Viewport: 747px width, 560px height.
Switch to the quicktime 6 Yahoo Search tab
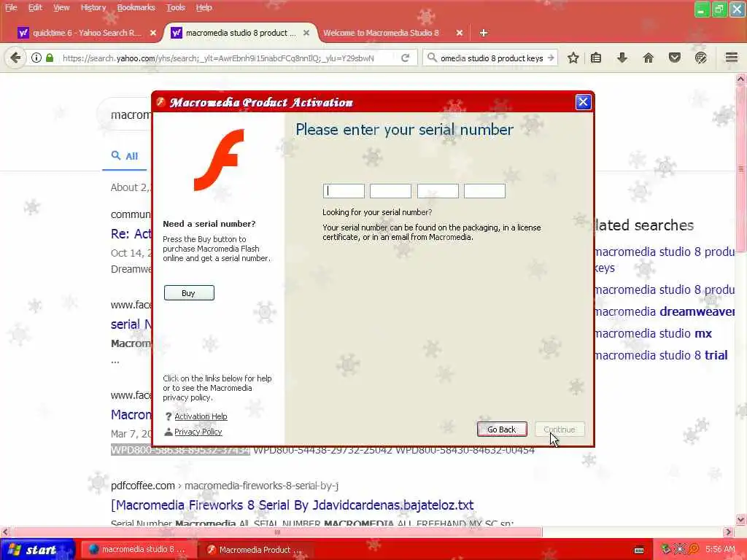[86, 33]
